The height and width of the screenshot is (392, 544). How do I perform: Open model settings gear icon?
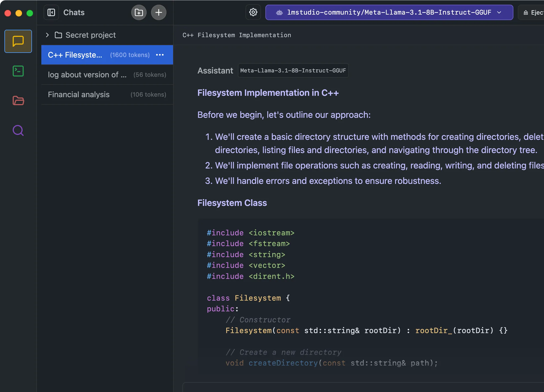click(x=253, y=12)
